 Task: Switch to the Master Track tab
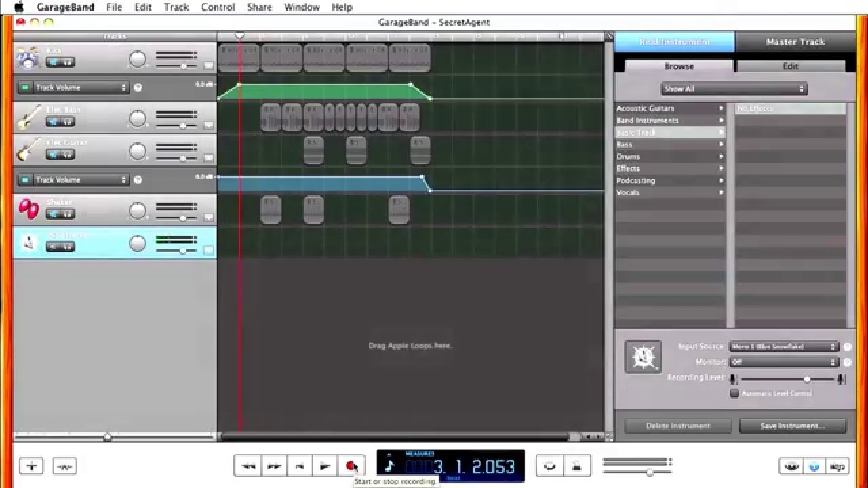795,41
